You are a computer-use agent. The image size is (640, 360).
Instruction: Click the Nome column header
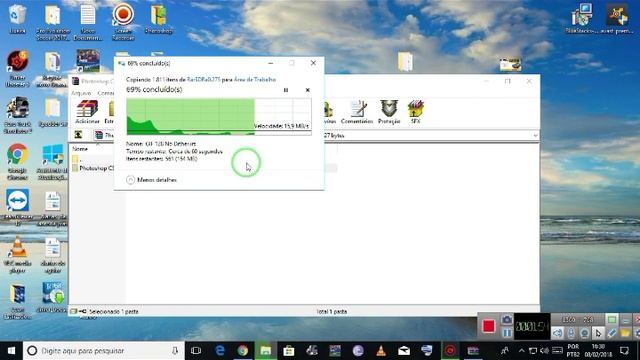tap(80, 149)
